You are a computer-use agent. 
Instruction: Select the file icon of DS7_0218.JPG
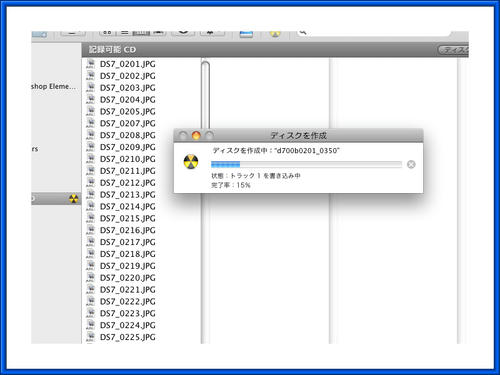point(90,254)
